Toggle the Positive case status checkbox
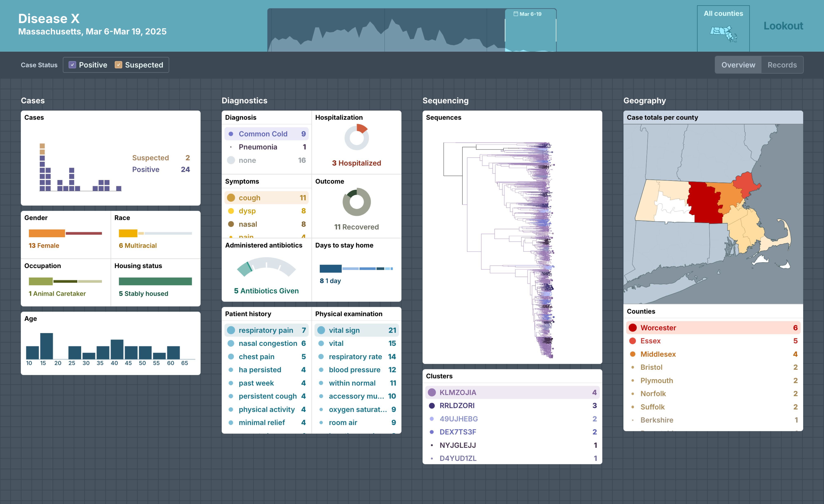The height and width of the screenshot is (504, 824). tap(72, 65)
